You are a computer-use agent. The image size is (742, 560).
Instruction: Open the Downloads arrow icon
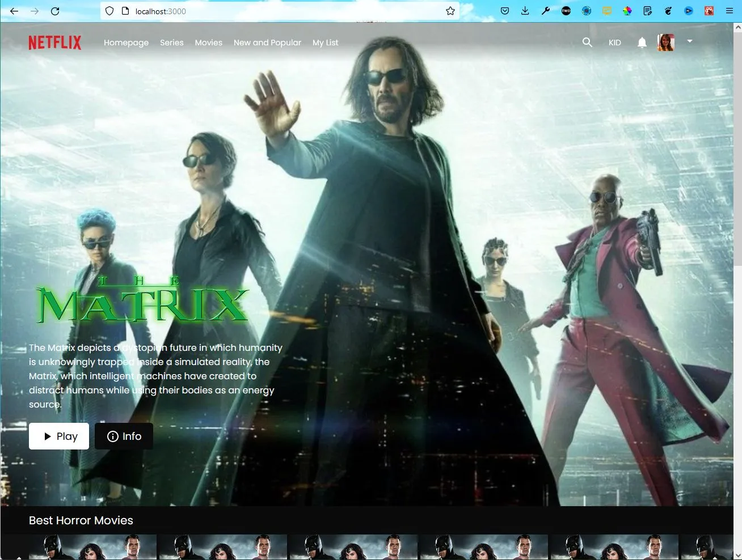click(525, 11)
